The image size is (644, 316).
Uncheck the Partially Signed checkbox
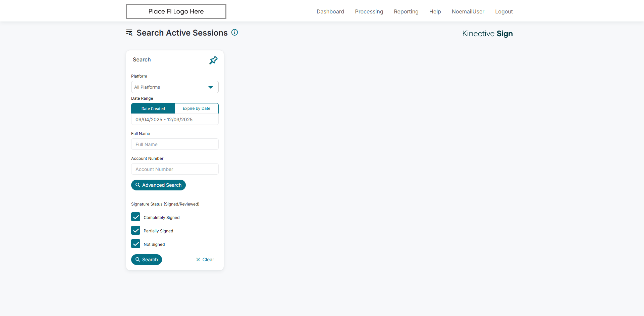[x=136, y=230]
